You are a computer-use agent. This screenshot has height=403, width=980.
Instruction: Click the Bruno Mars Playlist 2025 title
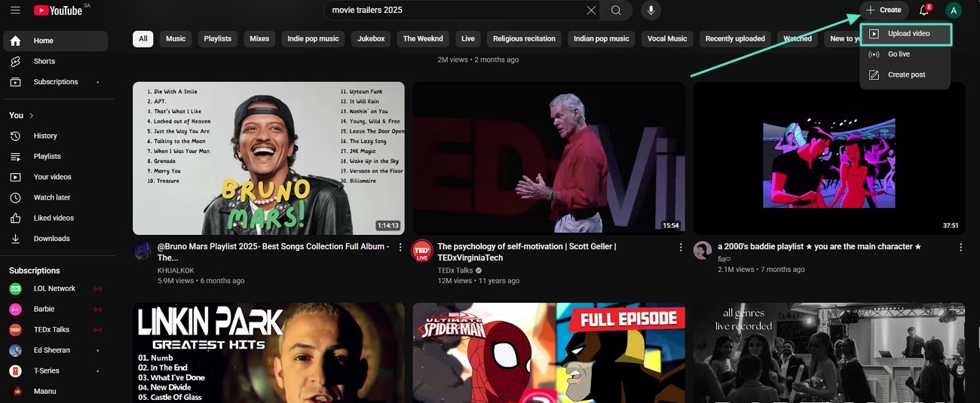[273, 252]
